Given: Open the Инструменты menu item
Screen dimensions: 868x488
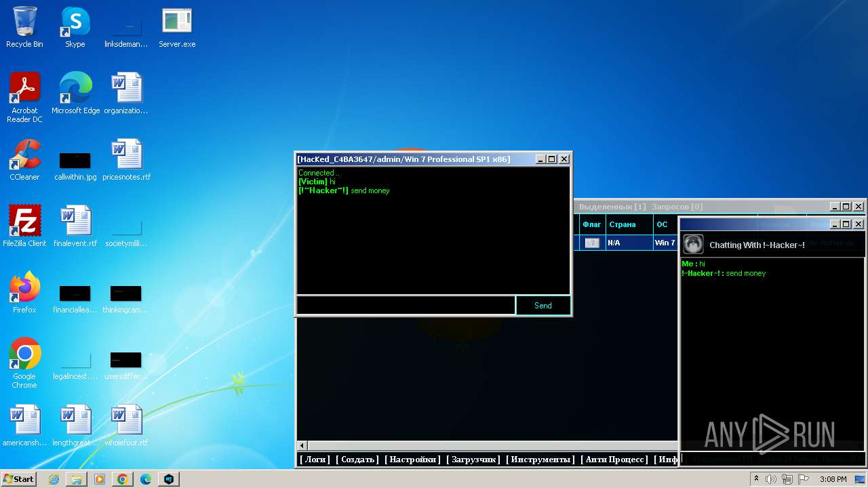Looking at the screenshot, I should click(x=540, y=460).
